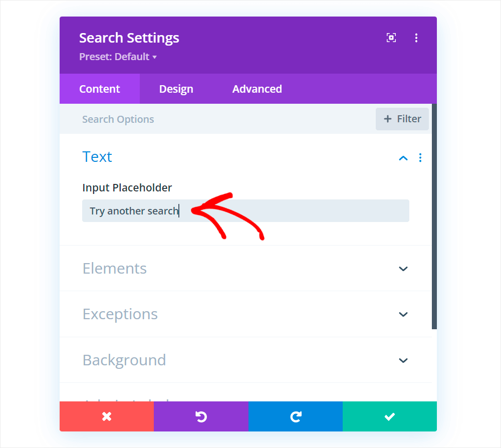This screenshot has height=448, width=501.
Task: Click the Filter button
Action: [402, 119]
